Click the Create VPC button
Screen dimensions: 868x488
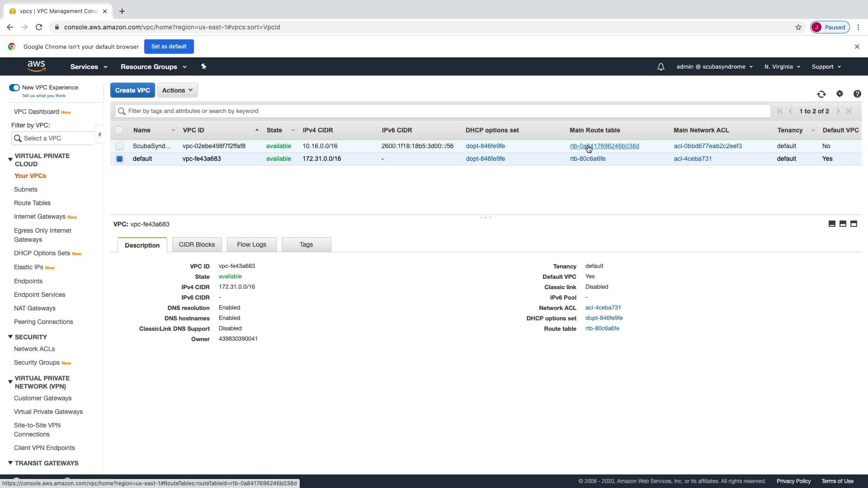[132, 90]
